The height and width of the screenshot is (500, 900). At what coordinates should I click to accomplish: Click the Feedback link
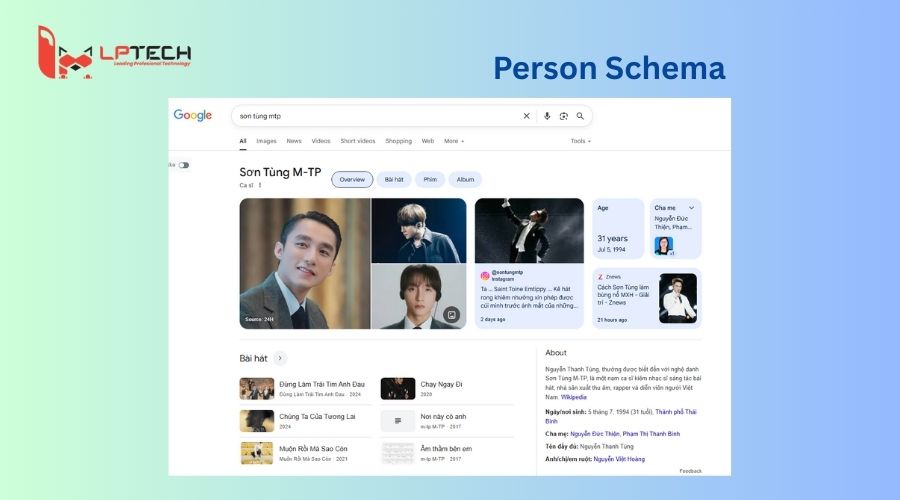(x=690, y=471)
